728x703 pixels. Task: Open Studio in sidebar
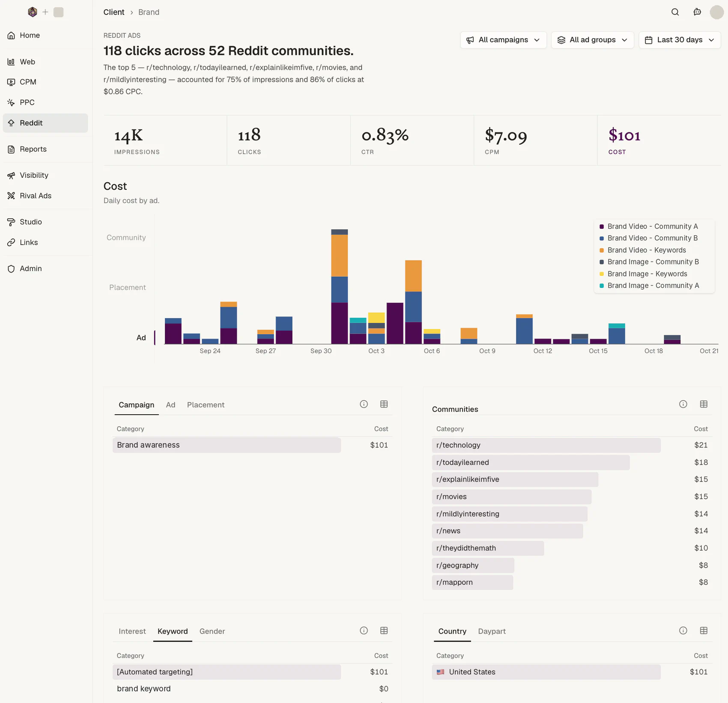[45, 222]
